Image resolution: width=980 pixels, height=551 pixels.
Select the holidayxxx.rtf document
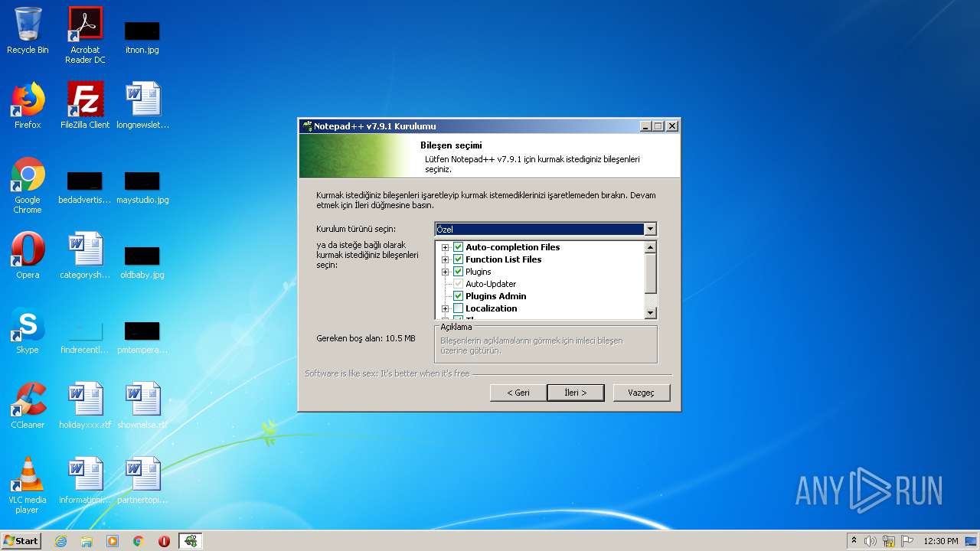(85, 406)
